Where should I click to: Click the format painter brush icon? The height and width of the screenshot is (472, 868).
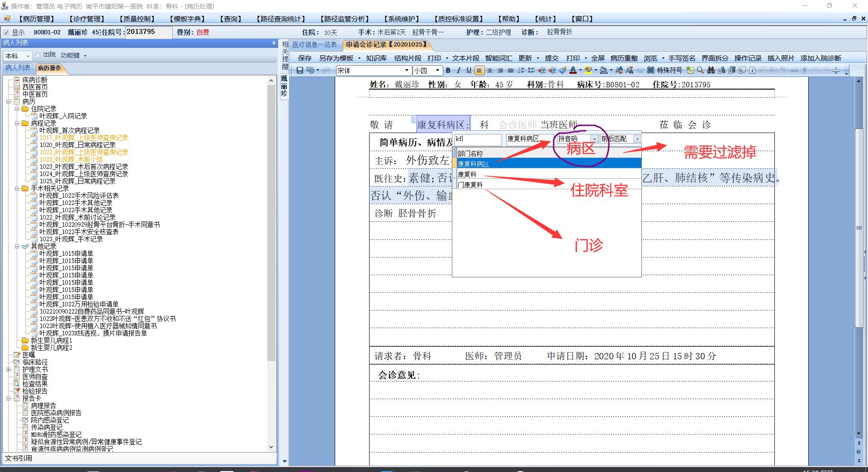pyautogui.click(x=563, y=70)
